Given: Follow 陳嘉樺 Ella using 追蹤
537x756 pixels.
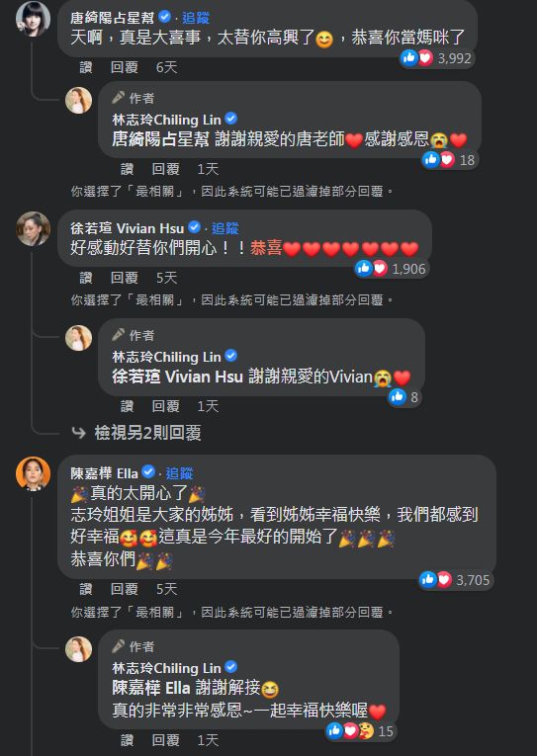Looking at the screenshot, I should [179, 473].
